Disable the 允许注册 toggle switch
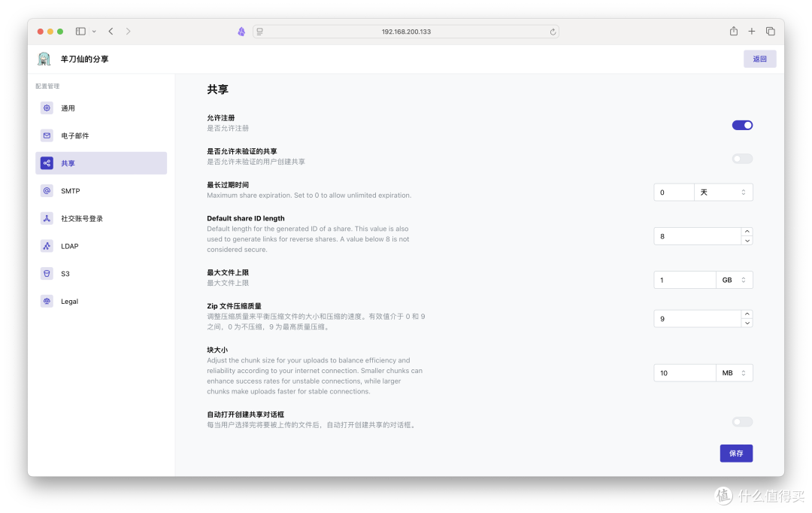The image size is (812, 513). [742, 125]
